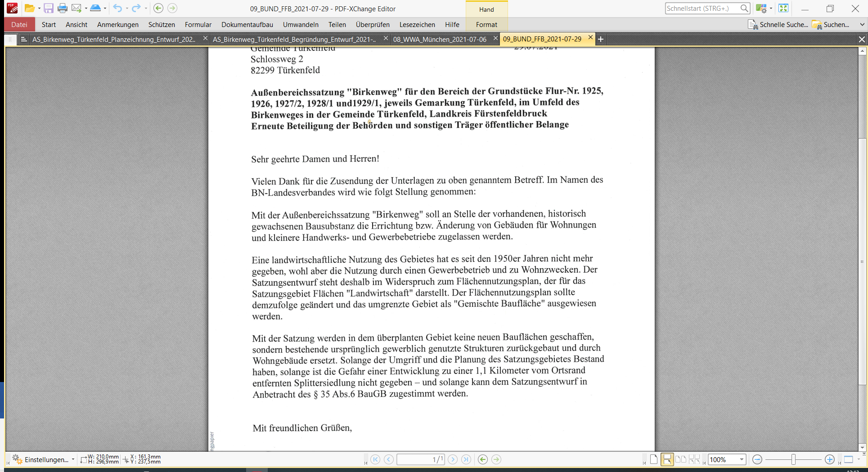This screenshot has height=472, width=868.
Task: Open the Umwandeln tab
Action: click(301, 24)
